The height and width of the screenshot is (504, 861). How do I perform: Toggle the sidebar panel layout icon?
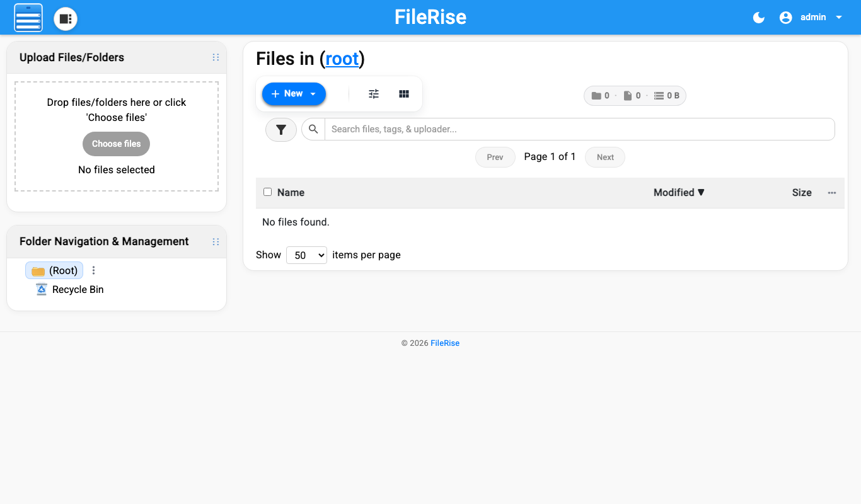click(66, 19)
